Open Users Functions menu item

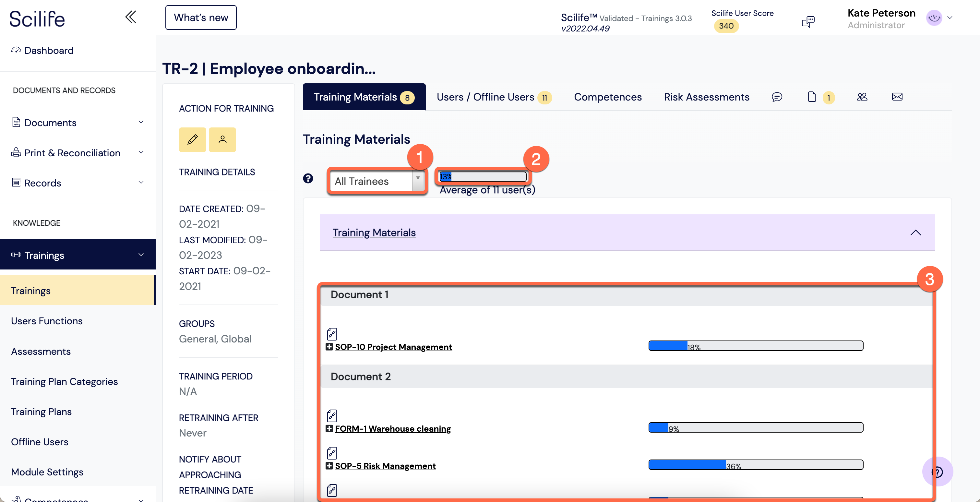(x=46, y=321)
